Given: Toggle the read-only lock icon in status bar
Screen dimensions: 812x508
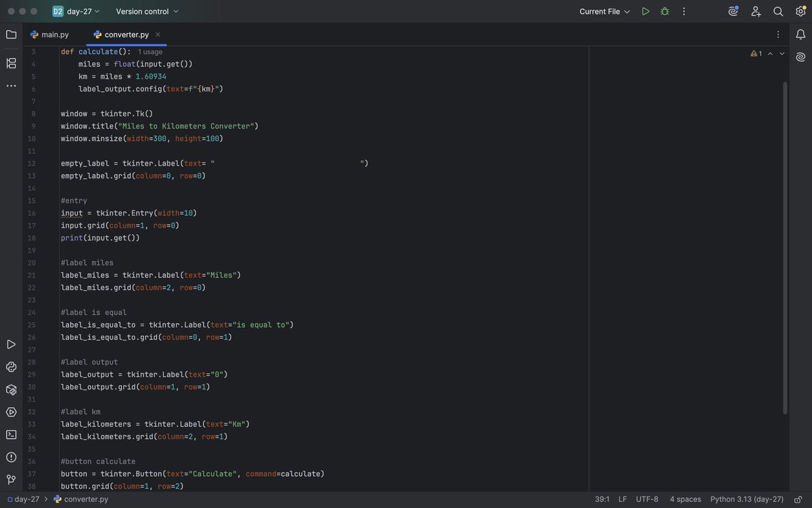Looking at the screenshot, I should click(x=798, y=499).
